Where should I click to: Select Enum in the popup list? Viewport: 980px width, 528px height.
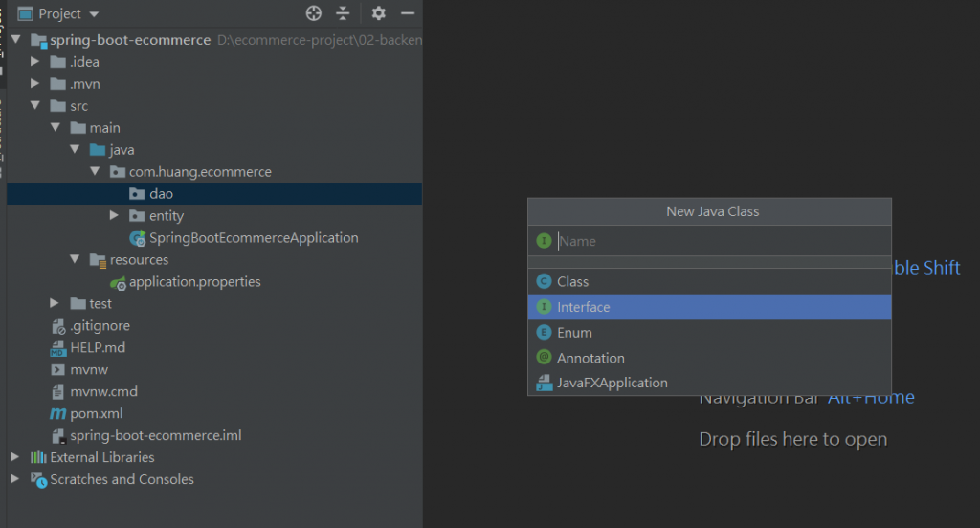point(574,333)
